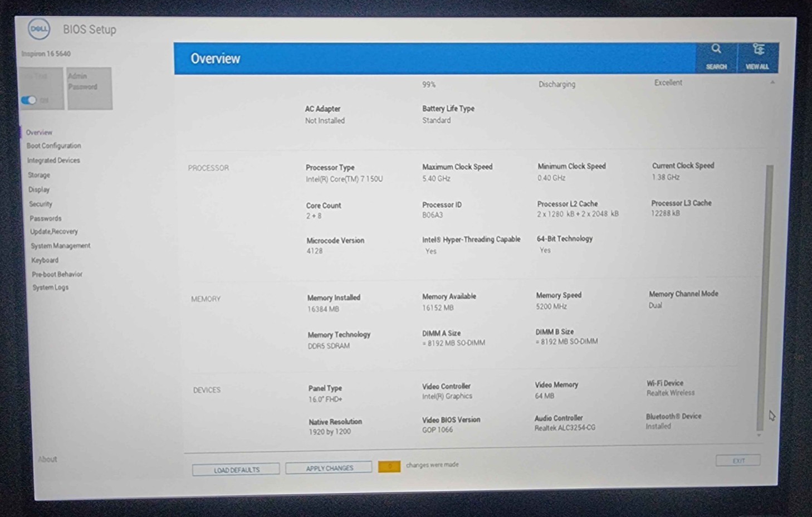
Task: Click the Microcode Version 4128
Action: (315, 251)
